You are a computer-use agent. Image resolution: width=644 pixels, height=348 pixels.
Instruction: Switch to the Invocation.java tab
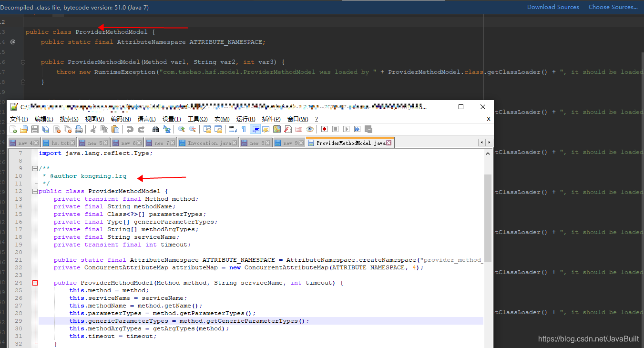[x=208, y=142]
